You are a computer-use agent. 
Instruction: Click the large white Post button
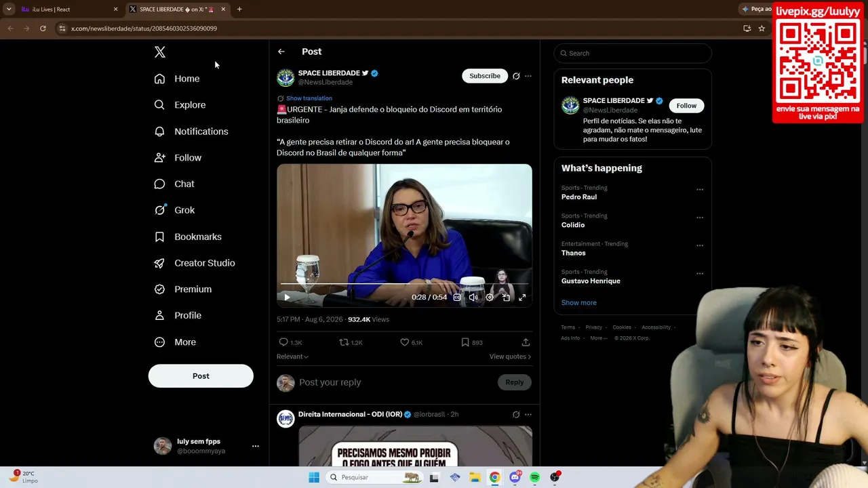tap(201, 376)
